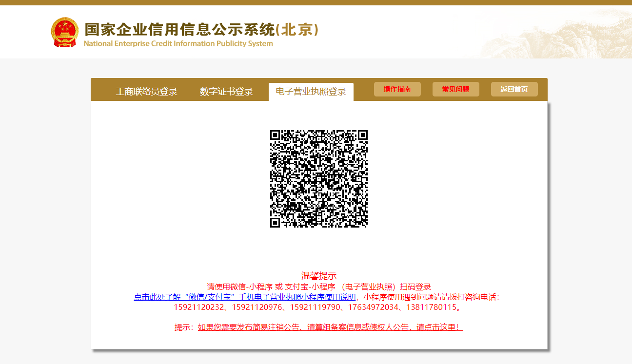Click 返回首页 button
This screenshot has width=632, height=364.
pyautogui.click(x=514, y=89)
